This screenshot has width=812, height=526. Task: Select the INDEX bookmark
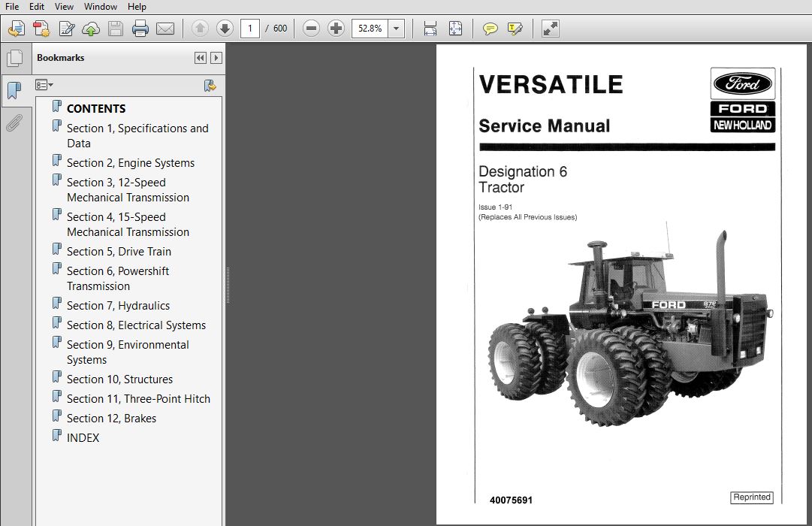click(x=83, y=438)
